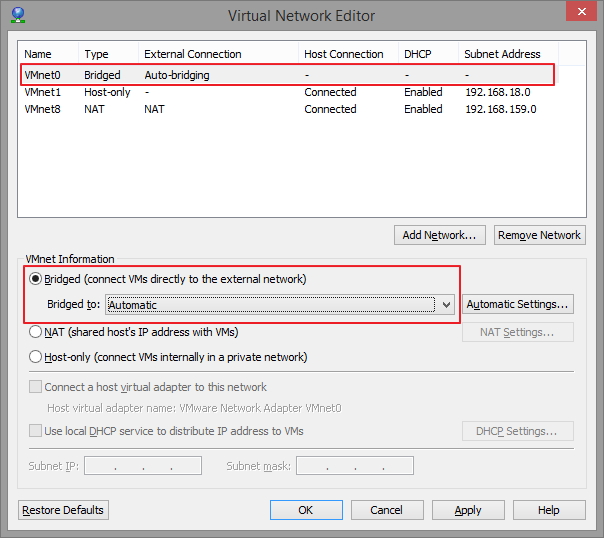Screen dimensions: 604x538
Task: Choose the Host-only network option
Action: pyautogui.click(x=37, y=357)
